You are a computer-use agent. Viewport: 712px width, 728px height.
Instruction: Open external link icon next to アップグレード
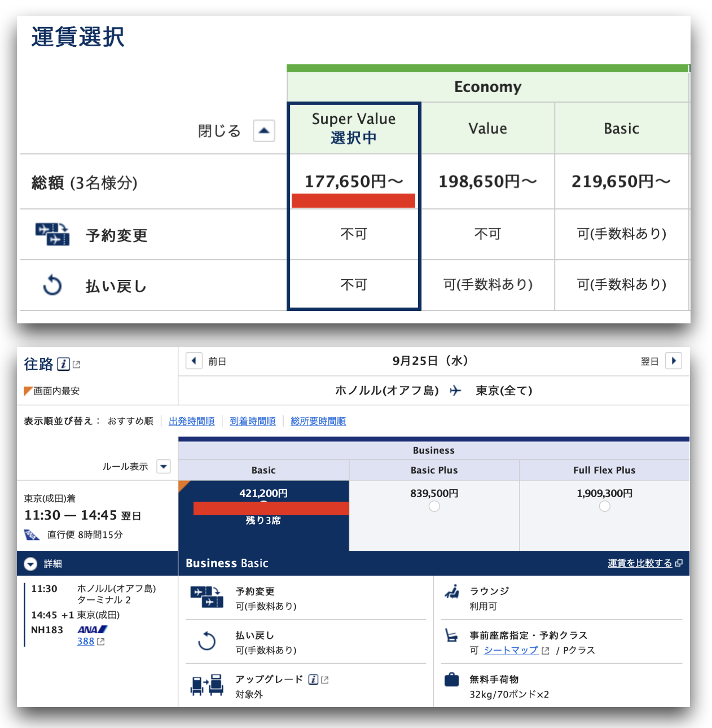[x=325, y=680]
